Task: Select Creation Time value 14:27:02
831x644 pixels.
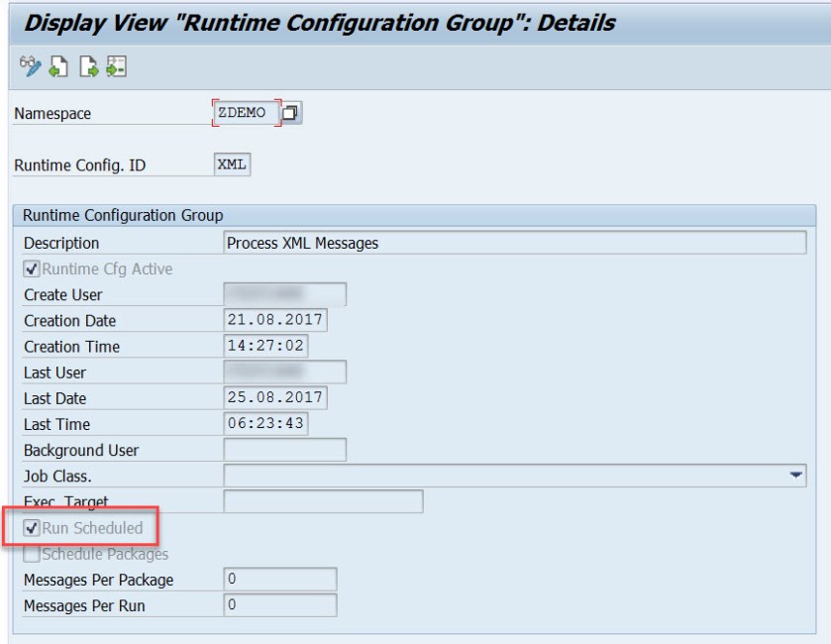Action: 265,346
